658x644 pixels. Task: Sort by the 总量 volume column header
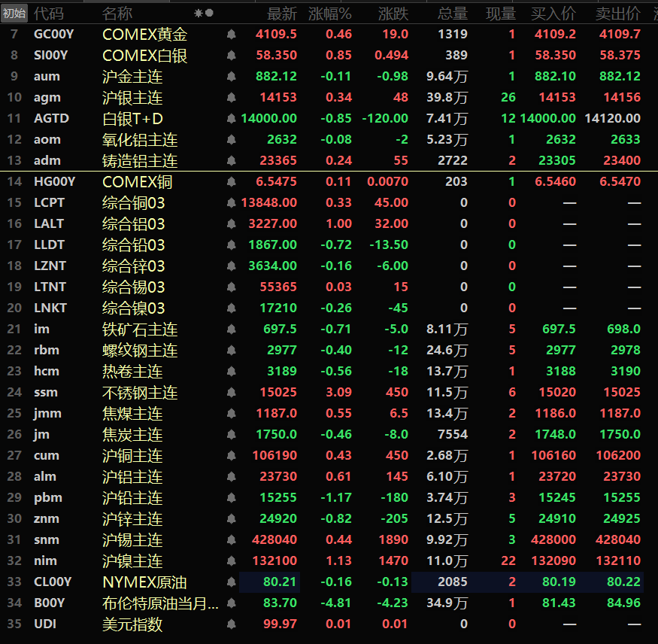coord(453,14)
